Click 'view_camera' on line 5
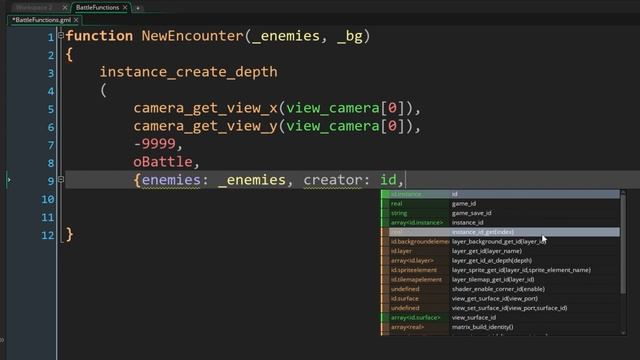This screenshot has width=640, height=360. tap(333, 108)
